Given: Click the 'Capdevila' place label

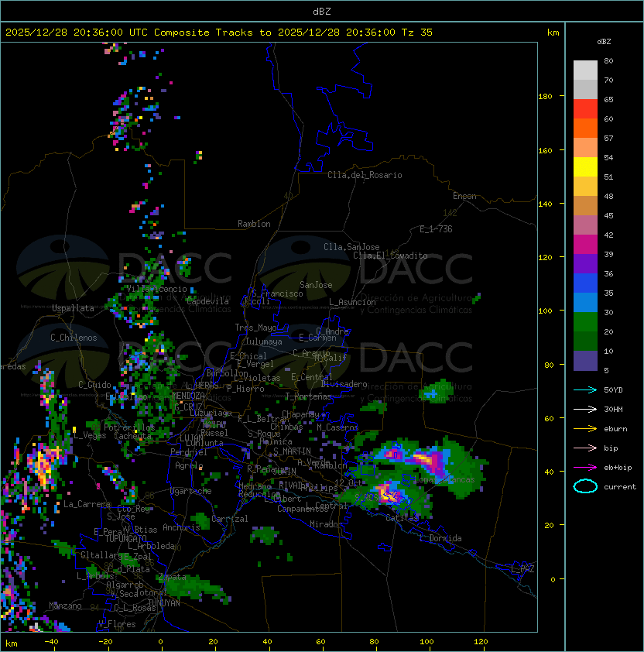Looking at the screenshot, I should pyautogui.click(x=207, y=301).
